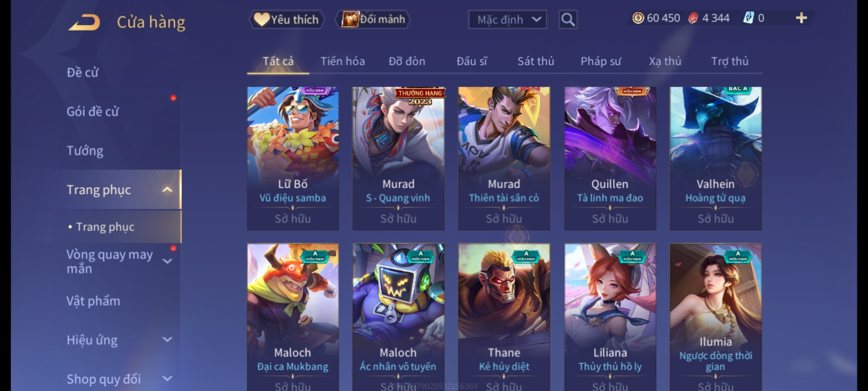Open Yêu thích favorites heart button
Image resolution: width=868 pixels, height=391 pixels.
(x=287, y=20)
